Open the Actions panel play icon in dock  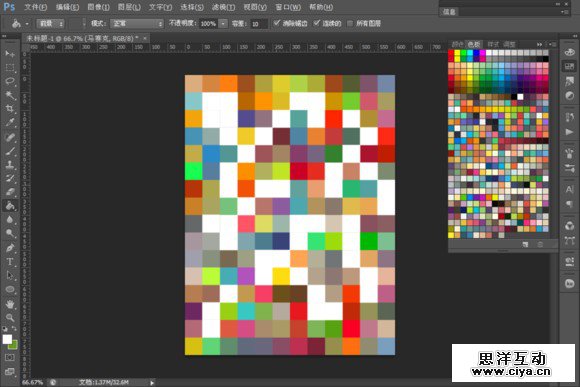pos(569,132)
